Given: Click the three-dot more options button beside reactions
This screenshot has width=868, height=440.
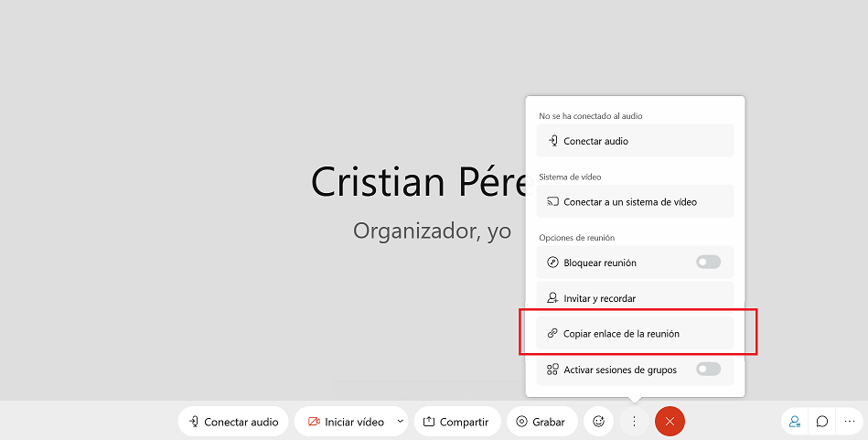Looking at the screenshot, I should click(x=634, y=422).
